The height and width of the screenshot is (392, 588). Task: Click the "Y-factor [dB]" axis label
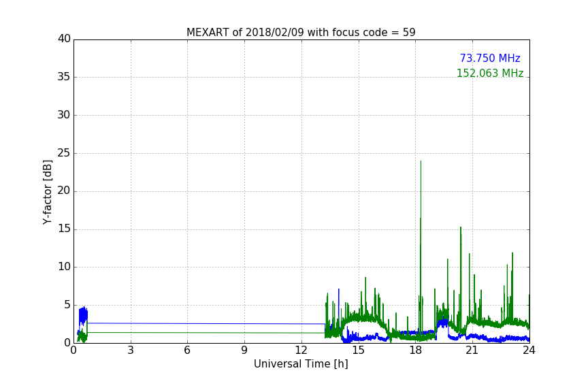47,192
